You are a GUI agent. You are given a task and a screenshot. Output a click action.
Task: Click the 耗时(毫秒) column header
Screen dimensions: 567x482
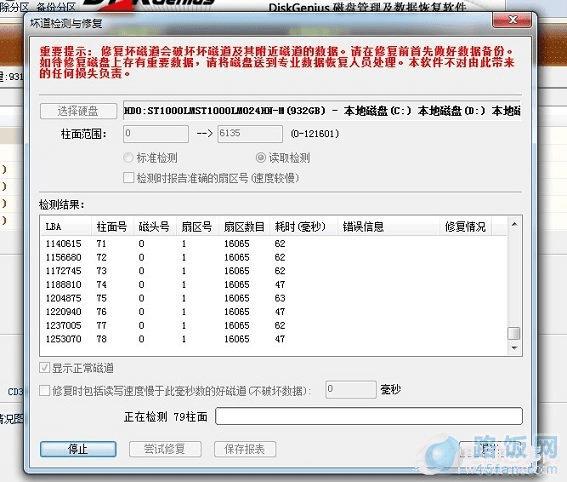click(x=303, y=227)
